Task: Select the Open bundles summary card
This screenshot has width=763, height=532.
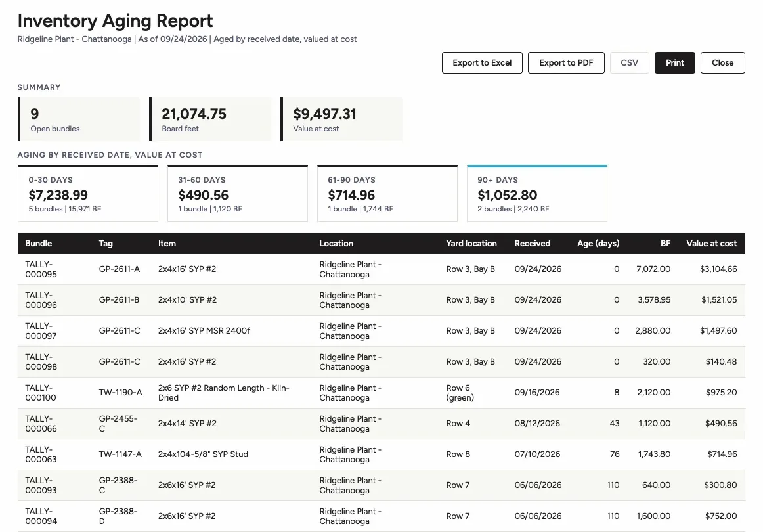Action: point(79,120)
